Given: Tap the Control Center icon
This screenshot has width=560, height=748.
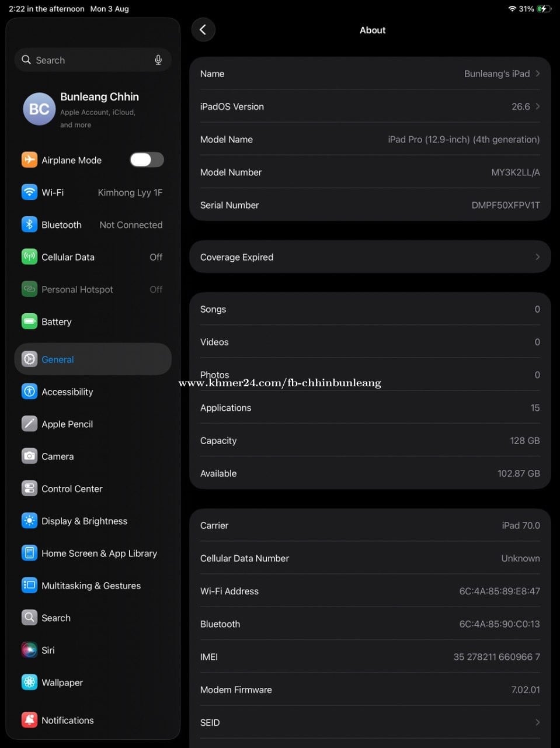Looking at the screenshot, I should pyautogui.click(x=29, y=489).
